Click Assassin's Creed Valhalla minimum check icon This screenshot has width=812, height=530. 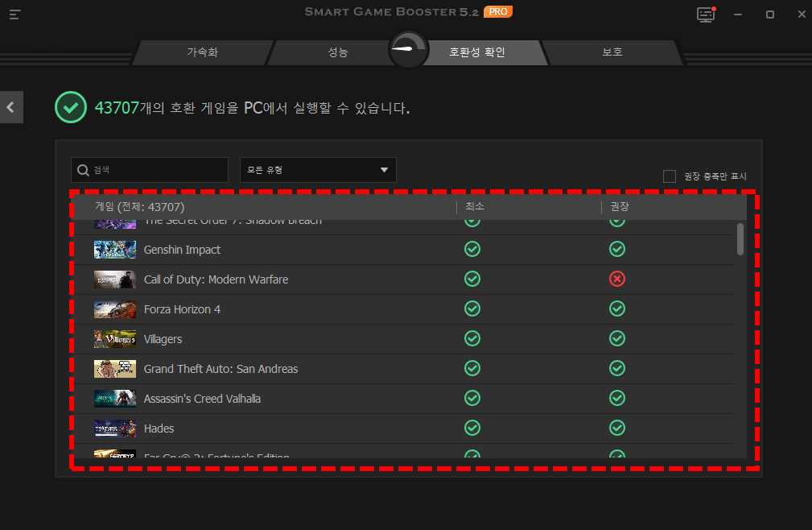(x=472, y=398)
